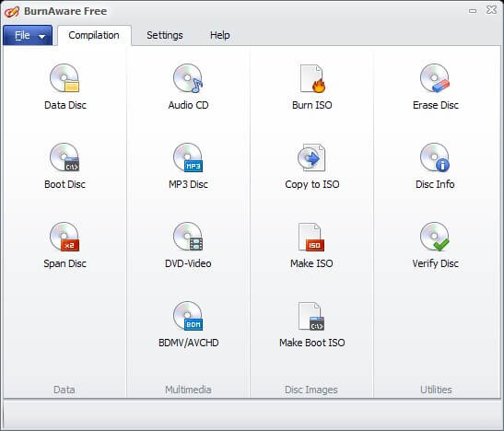This screenshot has width=504, height=431.
Task: Close the BurnAware Free window
Action: click(491, 10)
